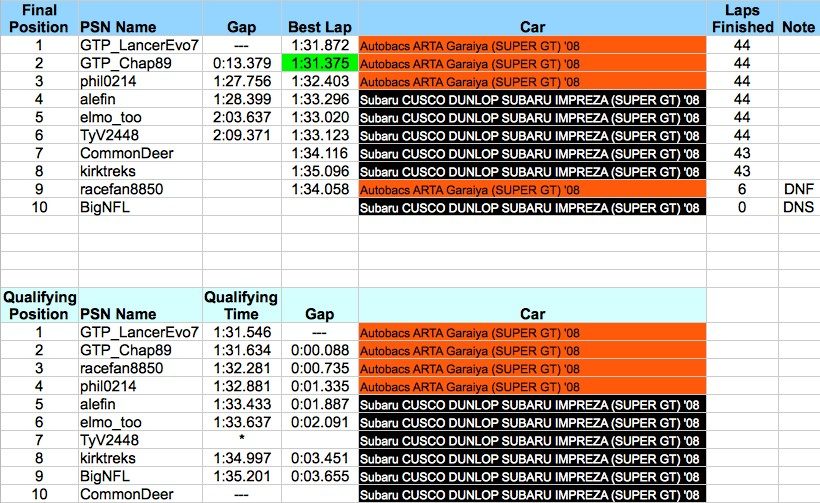The height and width of the screenshot is (503, 820).
Task: Click the 'Qualifying Time' header cell
Action: (241, 305)
